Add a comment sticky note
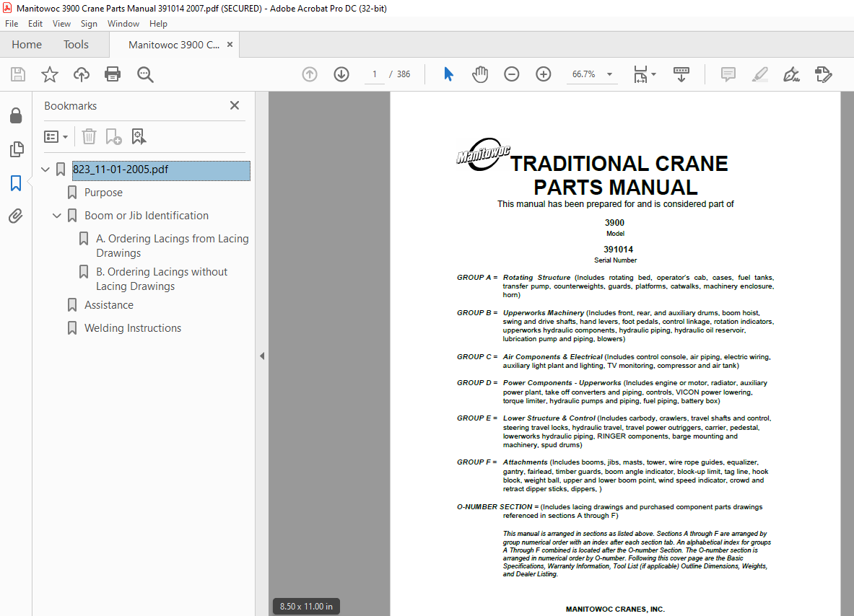The image size is (854, 616). 728,74
